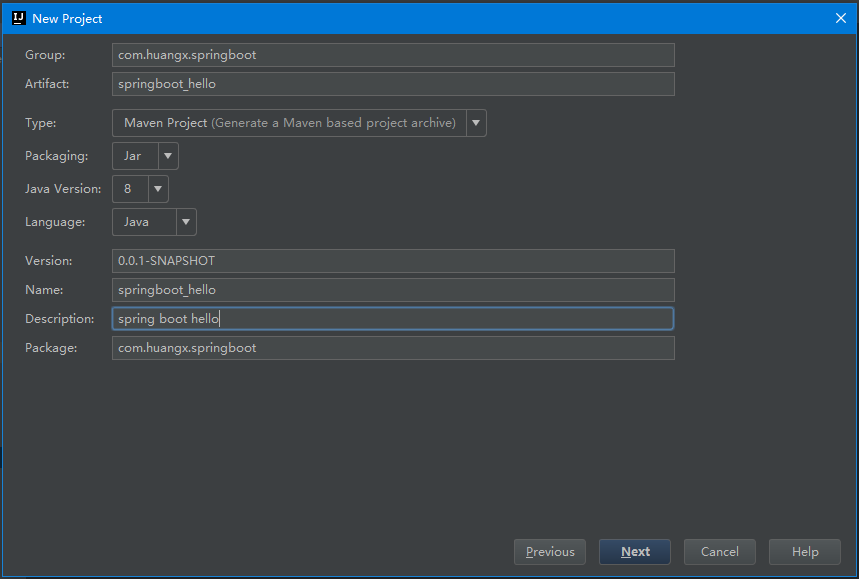Close the New Project dialog with X

(x=840, y=18)
